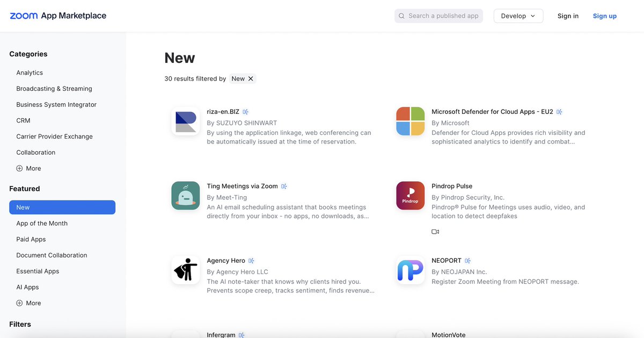The width and height of the screenshot is (644, 338).
Task: Click the camera badge under Pindrop Pulse
Action: [x=435, y=231]
